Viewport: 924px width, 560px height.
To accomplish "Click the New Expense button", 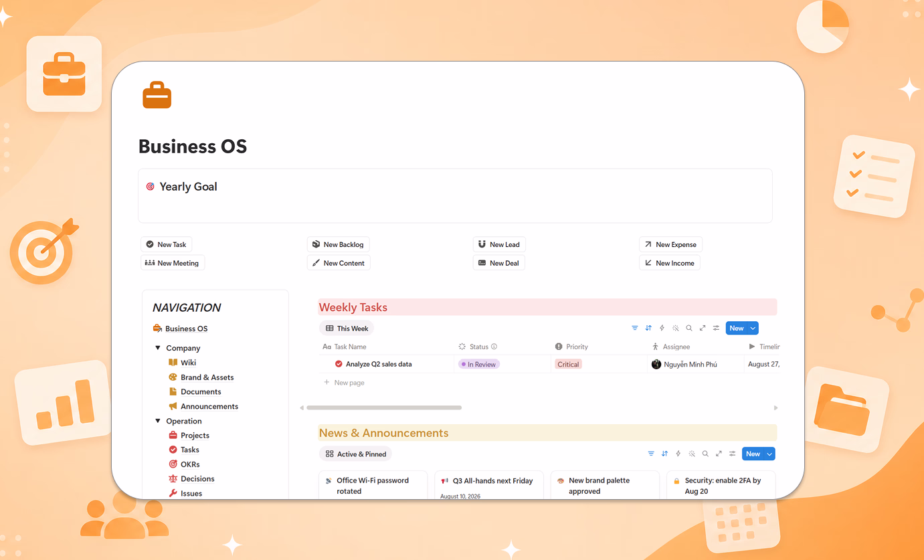I will [670, 244].
